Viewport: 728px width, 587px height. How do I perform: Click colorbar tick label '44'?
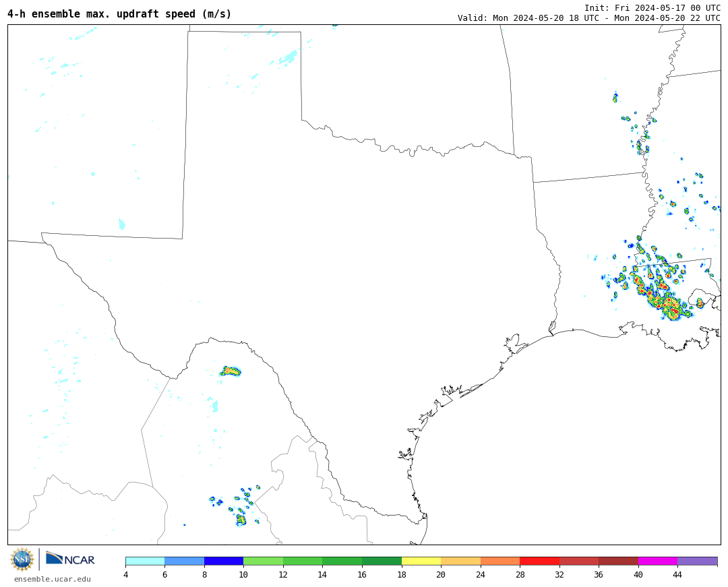tap(677, 575)
